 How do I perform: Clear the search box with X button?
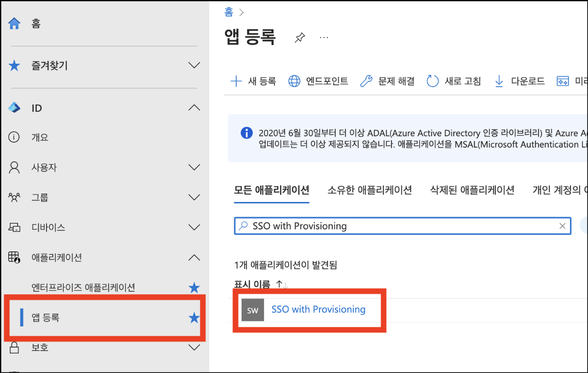[x=563, y=226]
